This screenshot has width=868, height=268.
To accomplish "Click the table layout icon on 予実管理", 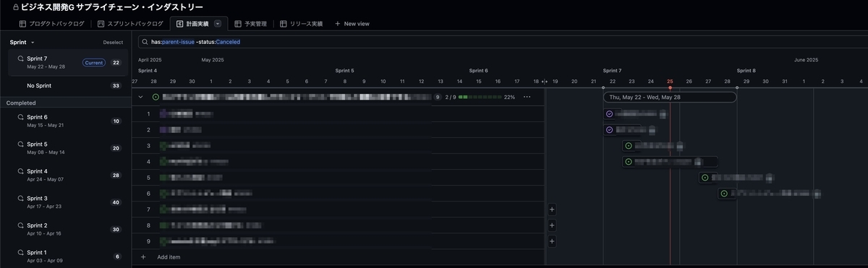I will [x=238, y=24].
